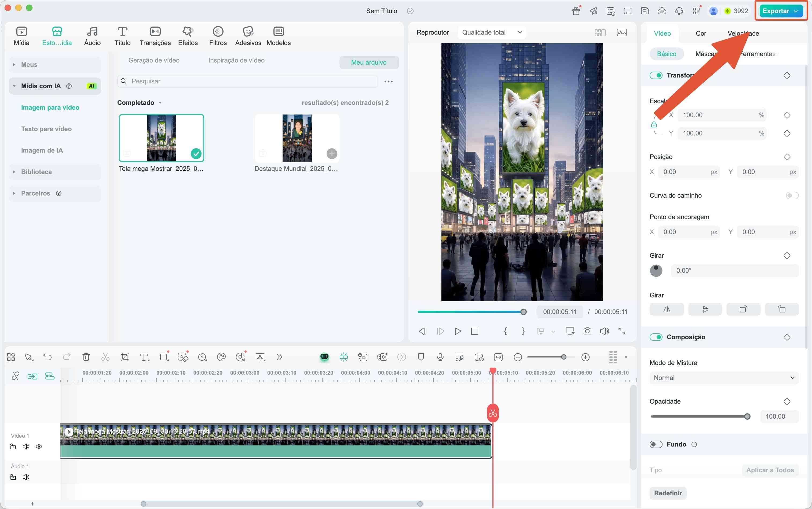Click the Opacidade slider handle
The height and width of the screenshot is (509, 812).
747,416
